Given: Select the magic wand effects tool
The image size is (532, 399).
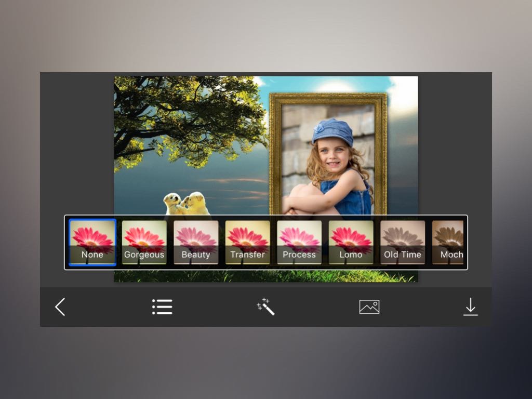Looking at the screenshot, I should (265, 307).
